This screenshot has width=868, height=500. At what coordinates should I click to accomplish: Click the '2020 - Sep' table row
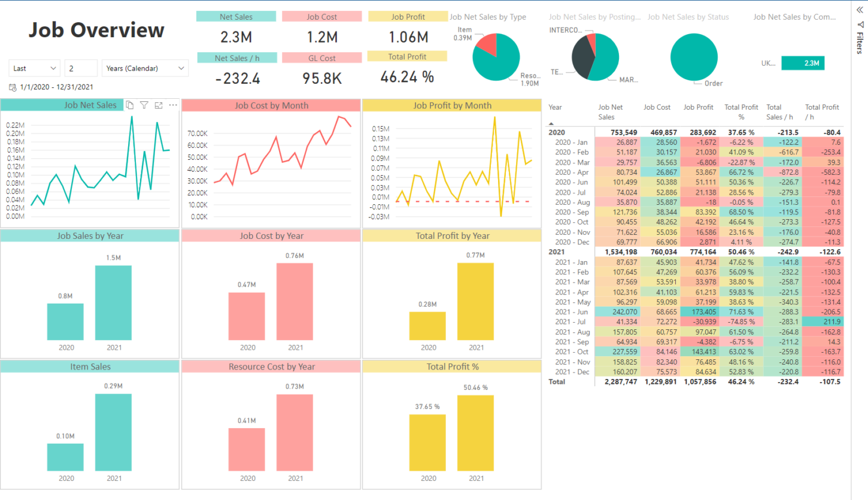point(695,212)
